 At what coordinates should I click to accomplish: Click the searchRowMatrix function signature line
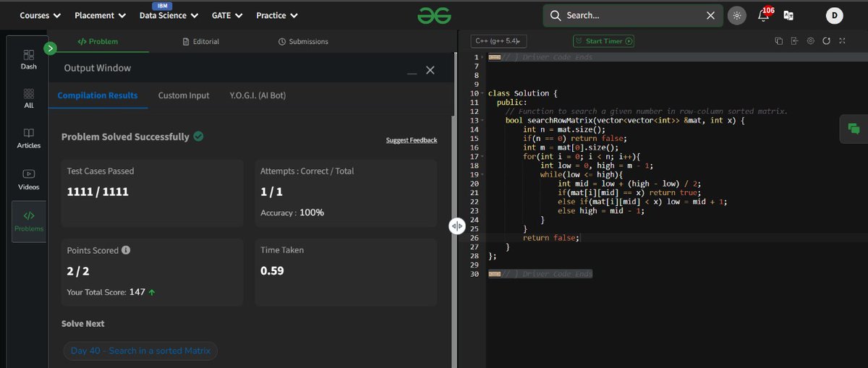624,121
